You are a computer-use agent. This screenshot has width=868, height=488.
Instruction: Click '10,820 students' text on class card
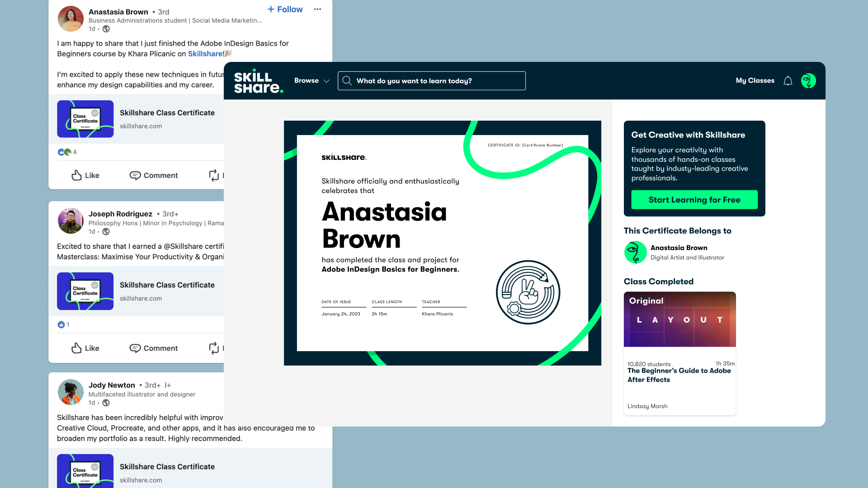pyautogui.click(x=649, y=364)
